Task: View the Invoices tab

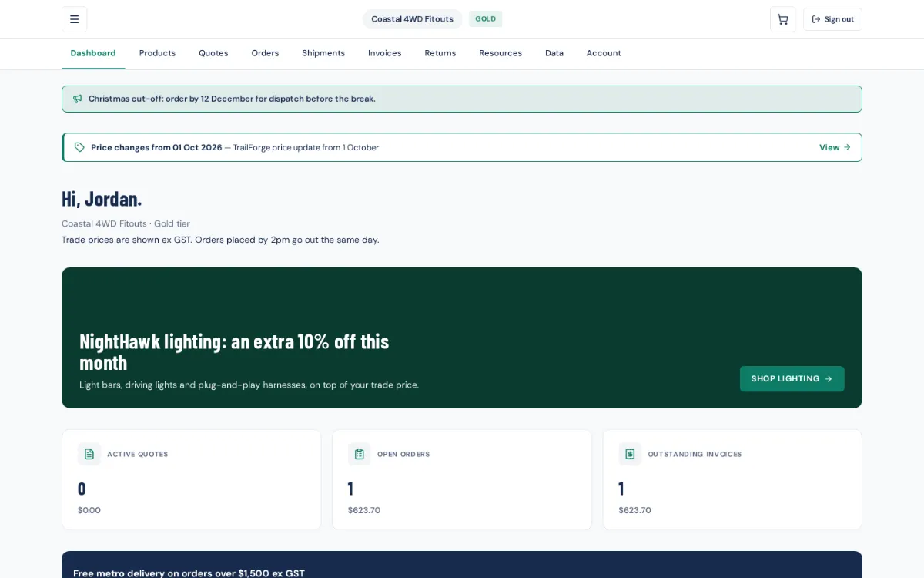Action: coord(384,53)
